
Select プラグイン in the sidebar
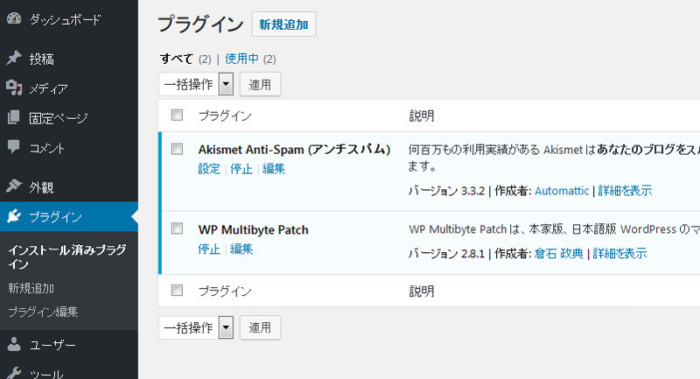pos(69,217)
